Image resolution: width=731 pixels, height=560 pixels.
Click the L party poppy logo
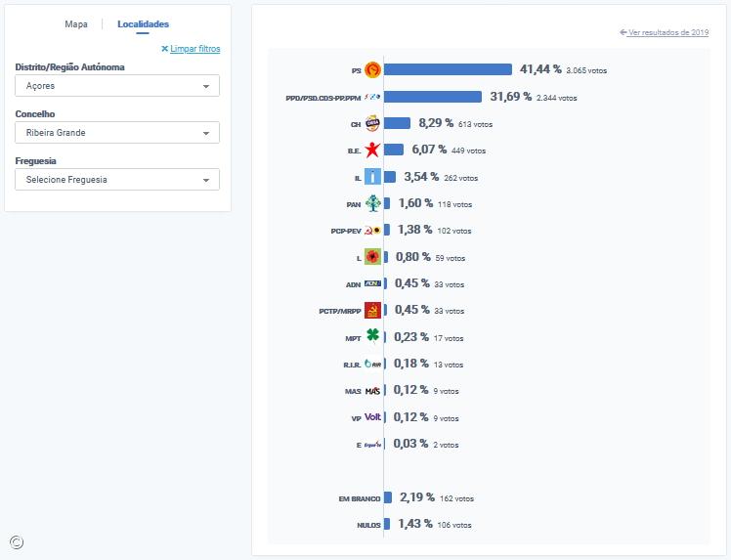point(372,257)
